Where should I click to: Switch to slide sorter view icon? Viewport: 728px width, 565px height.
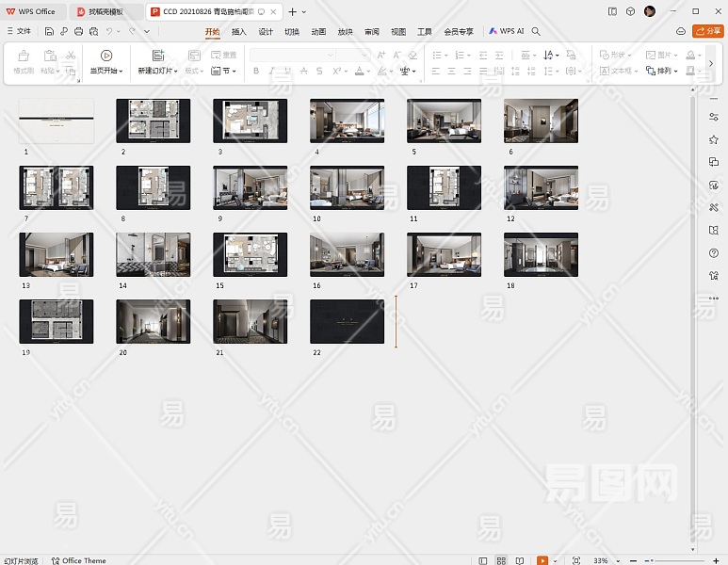tap(501, 560)
